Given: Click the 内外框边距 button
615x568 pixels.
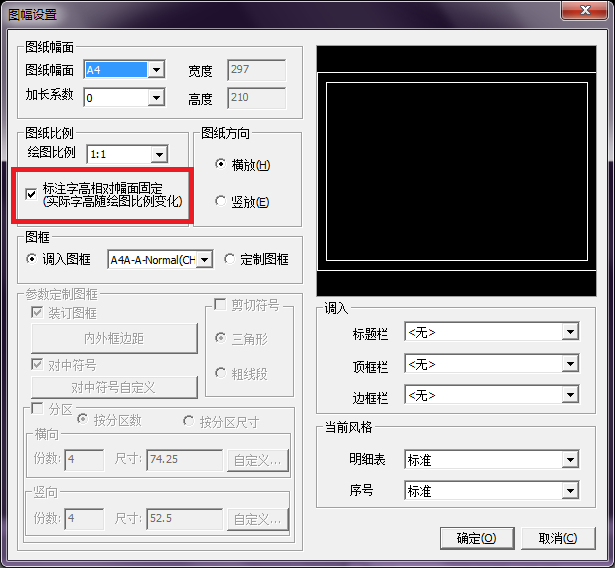Looking at the screenshot, I should 114,338.
